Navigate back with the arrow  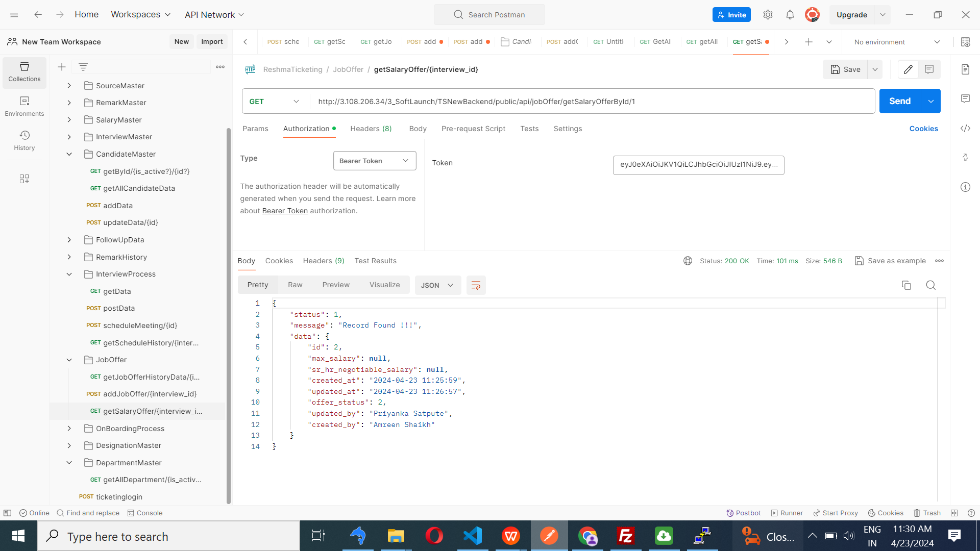tap(38, 15)
